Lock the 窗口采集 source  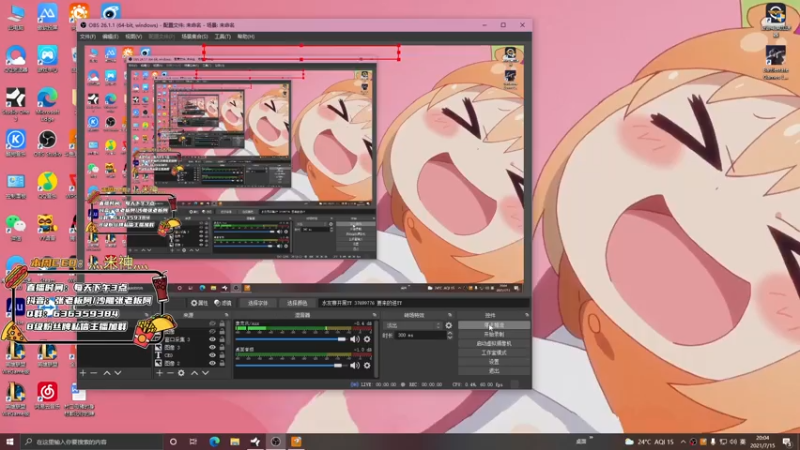coord(222,339)
